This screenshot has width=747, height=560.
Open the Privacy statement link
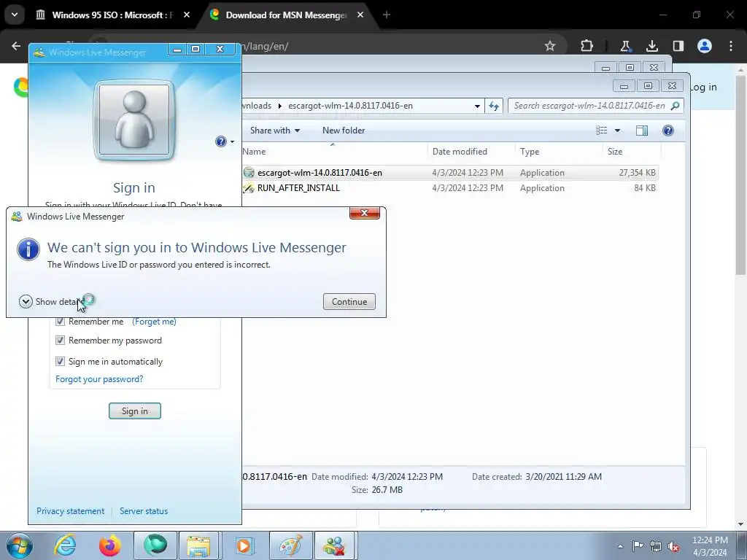[71, 511]
